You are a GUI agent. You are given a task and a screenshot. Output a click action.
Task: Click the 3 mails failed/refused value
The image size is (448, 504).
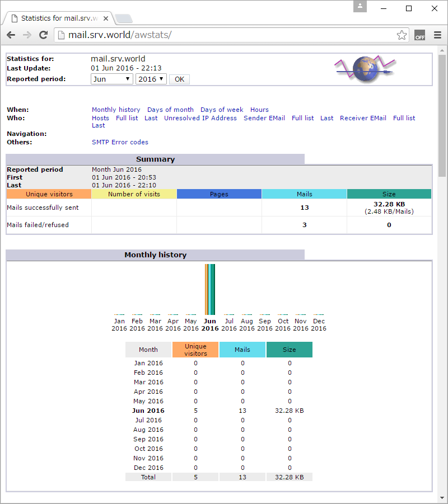point(305,225)
